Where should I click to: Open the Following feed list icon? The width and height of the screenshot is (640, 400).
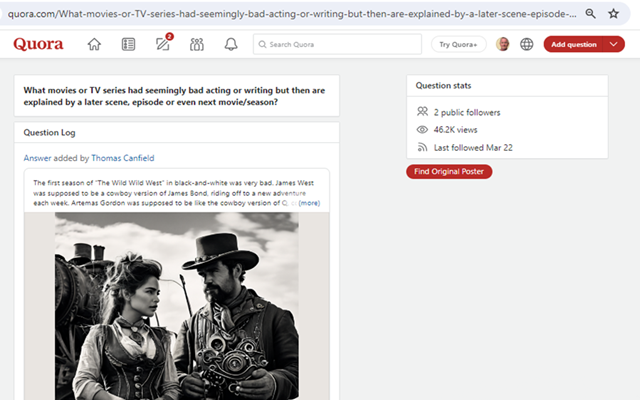click(x=129, y=44)
